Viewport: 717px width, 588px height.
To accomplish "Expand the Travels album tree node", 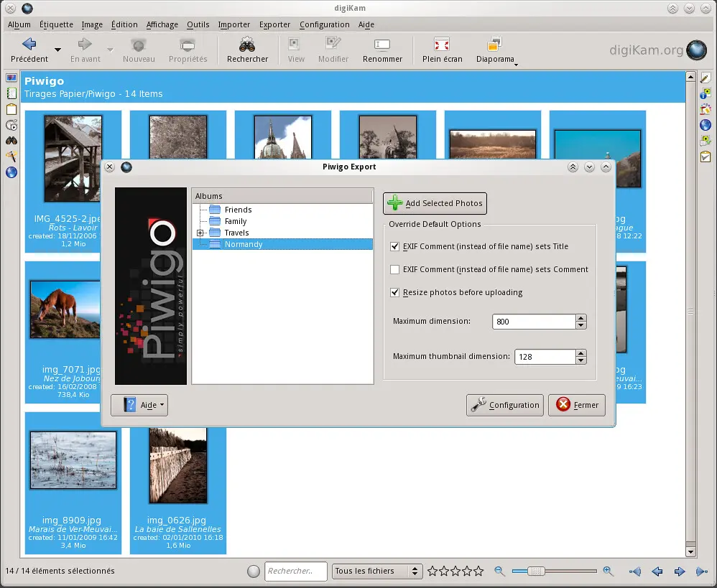I will [200, 233].
